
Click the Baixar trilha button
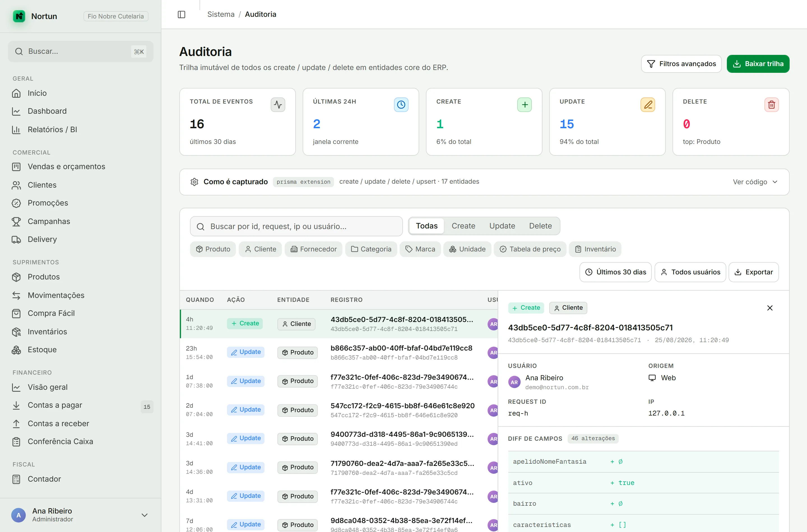[x=758, y=64]
